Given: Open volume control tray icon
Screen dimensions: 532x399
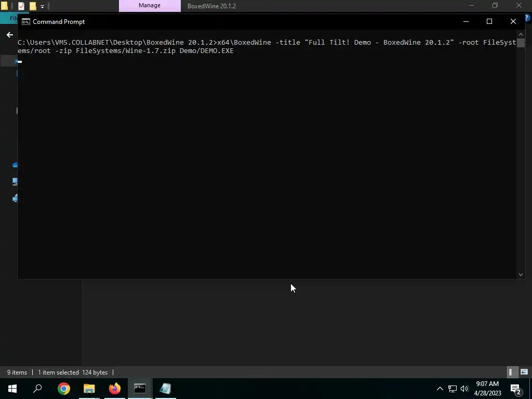Looking at the screenshot, I should tap(464, 389).
